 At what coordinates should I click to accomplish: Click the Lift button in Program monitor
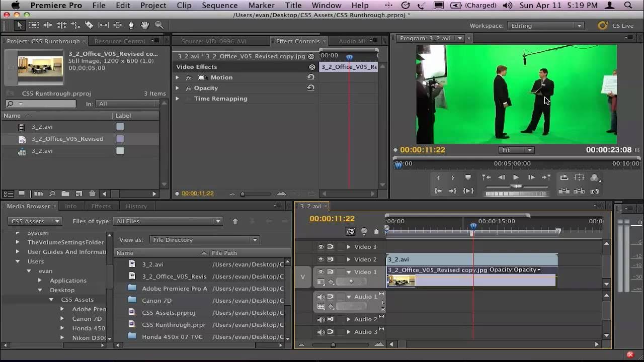(x=564, y=191)
